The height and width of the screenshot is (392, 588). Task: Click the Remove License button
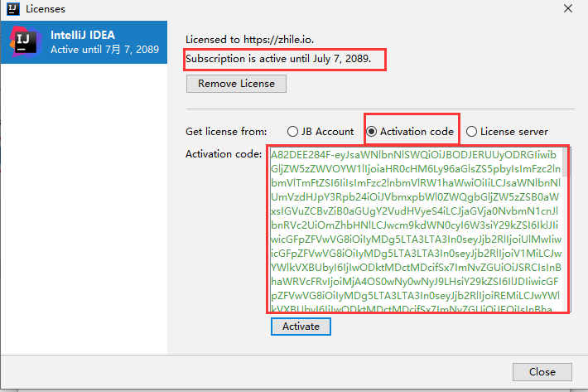coord(236,83)
